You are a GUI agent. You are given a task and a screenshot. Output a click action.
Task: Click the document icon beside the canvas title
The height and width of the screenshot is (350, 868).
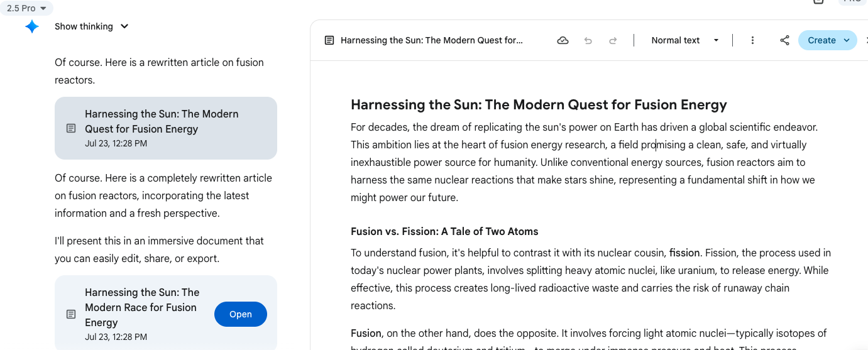click(329, 40)
